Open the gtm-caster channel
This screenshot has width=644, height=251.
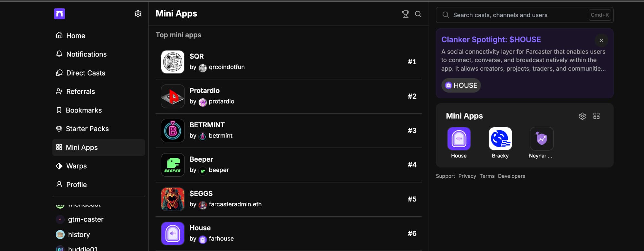click(x=85, y=220)
